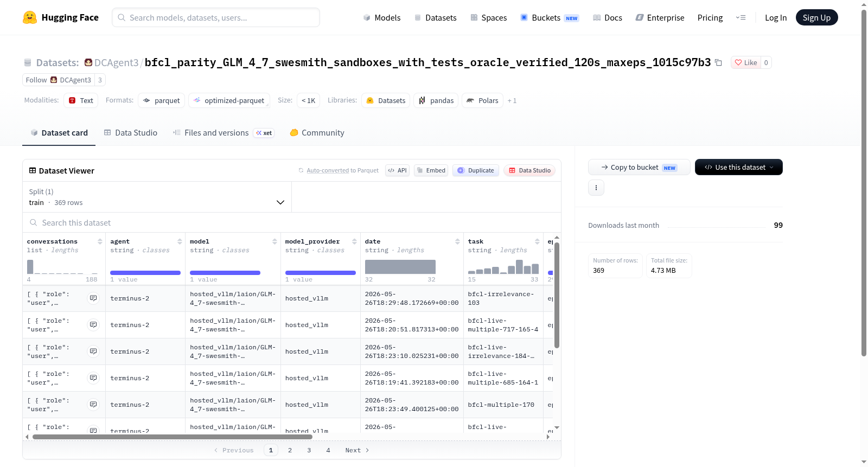Select the Datasets library tag
Image resolution: width=868 pixels, height=467 pixels.
pos(386,100)
